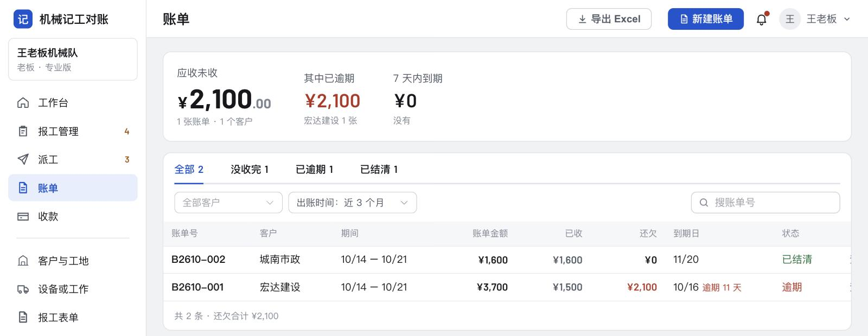This screenshot has width=868, height=336.
Task: Click bill amount ¥3,700
Action: 492,287
